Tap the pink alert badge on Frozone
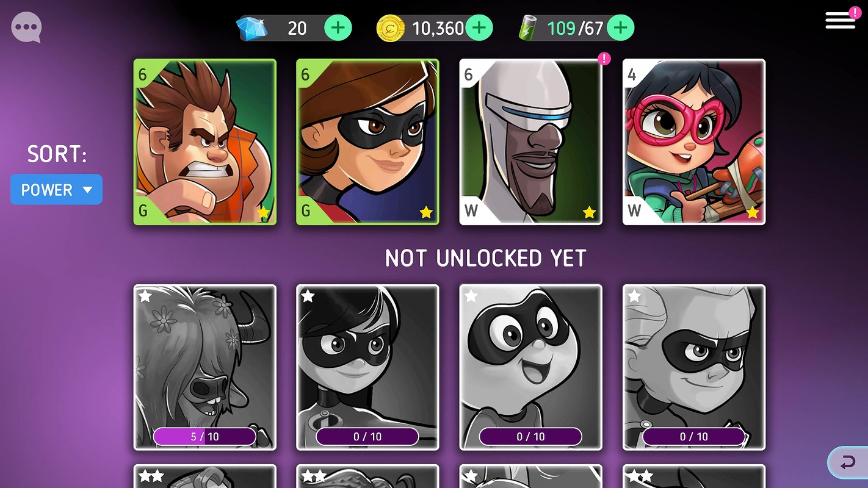Viewport: 868px width, 488px height. [x=604, y=59]
